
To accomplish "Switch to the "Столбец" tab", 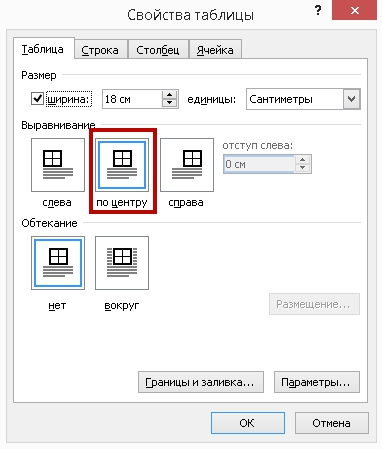I will (158, 50).
